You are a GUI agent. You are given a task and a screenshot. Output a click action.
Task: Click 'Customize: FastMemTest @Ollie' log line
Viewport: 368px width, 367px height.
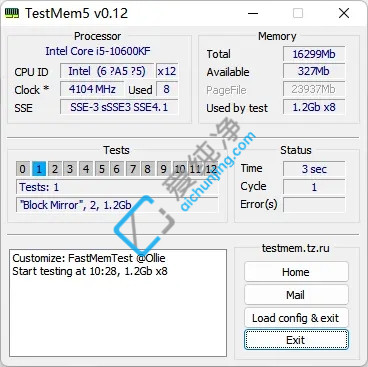click(89, 258)
